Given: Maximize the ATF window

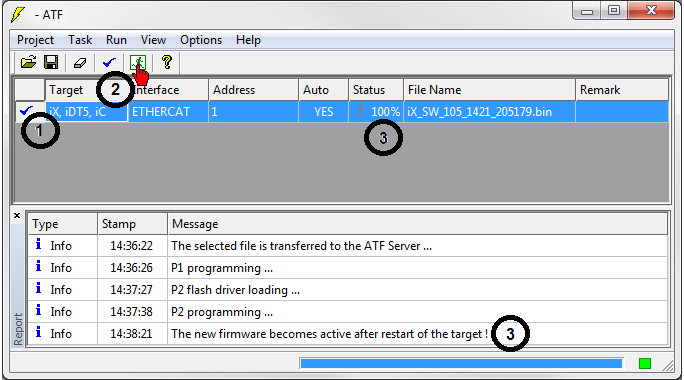Looking at the screenshot, I should point(614,10).
